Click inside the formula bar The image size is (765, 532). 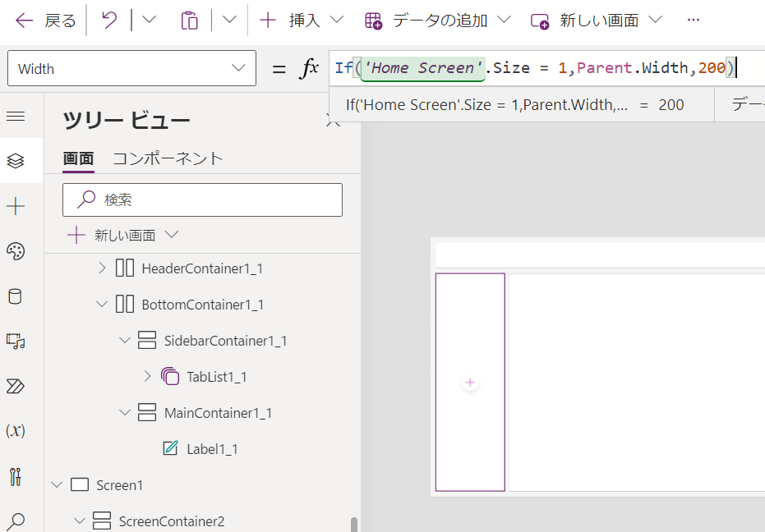click(x=547, y=68)
